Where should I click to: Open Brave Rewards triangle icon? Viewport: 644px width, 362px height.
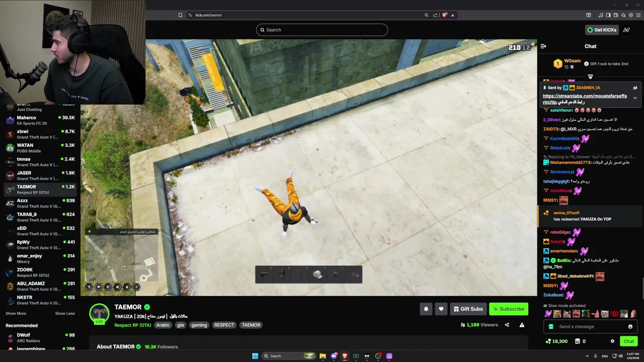pyautogui.click(x=453, y=15)
